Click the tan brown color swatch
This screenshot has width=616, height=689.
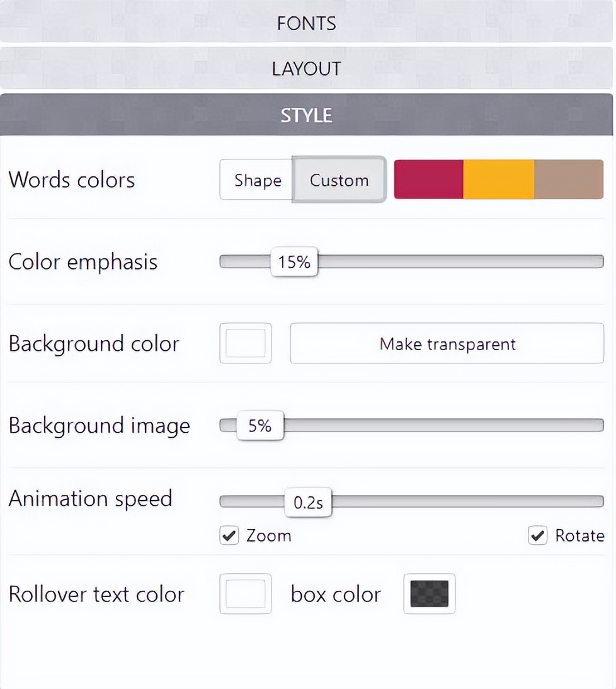tap(569, 179)
